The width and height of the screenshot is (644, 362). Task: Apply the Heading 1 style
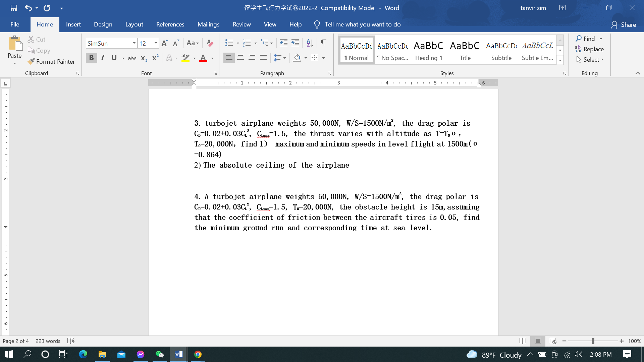pos(428,50)
